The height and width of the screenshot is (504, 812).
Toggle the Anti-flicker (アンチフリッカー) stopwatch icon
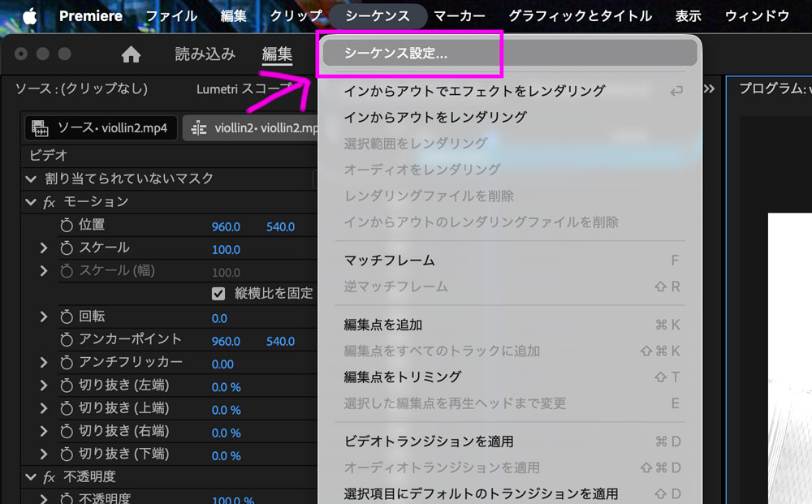pyautogui.click(x=67, y=363)
